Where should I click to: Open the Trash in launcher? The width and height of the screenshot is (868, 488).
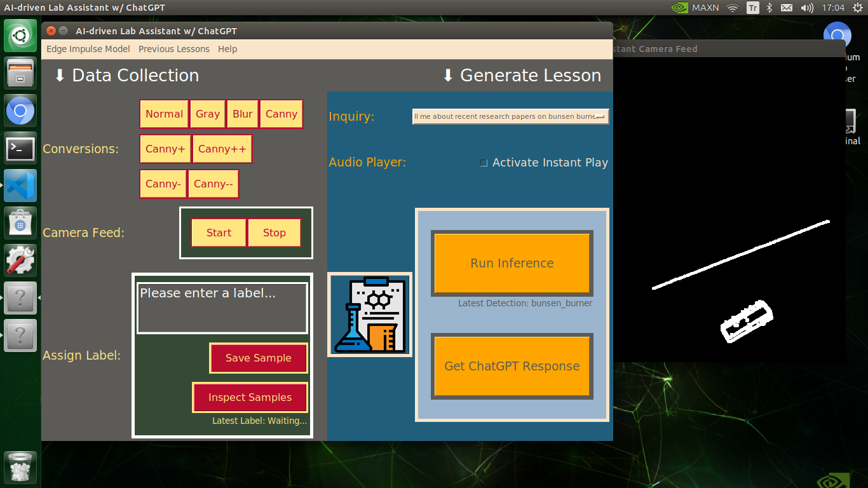click(x=21, y=468)
